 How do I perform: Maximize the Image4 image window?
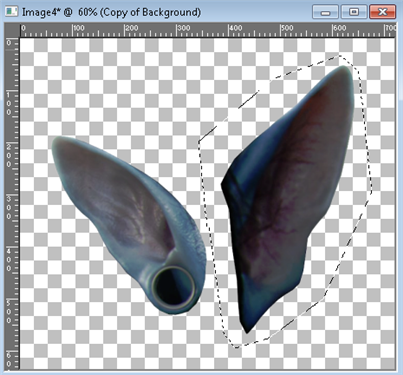click(354, 12)
